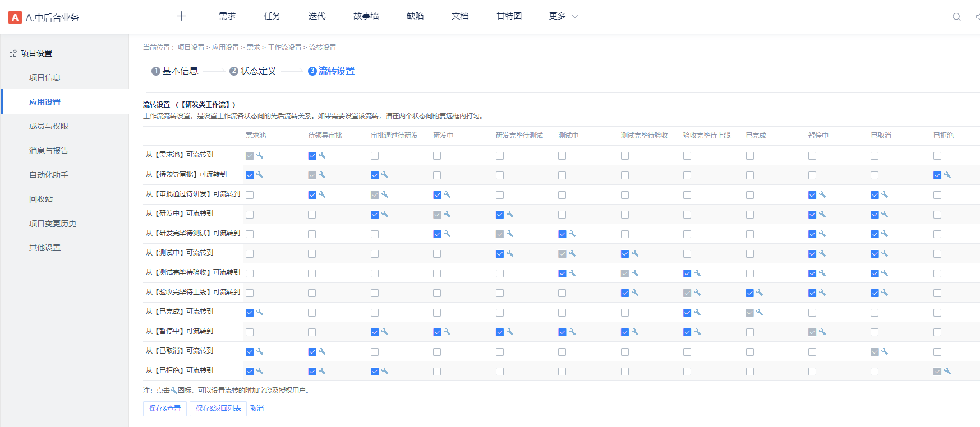
Task: Select 应用设置 in sidebar
Action: click(65, 102)
